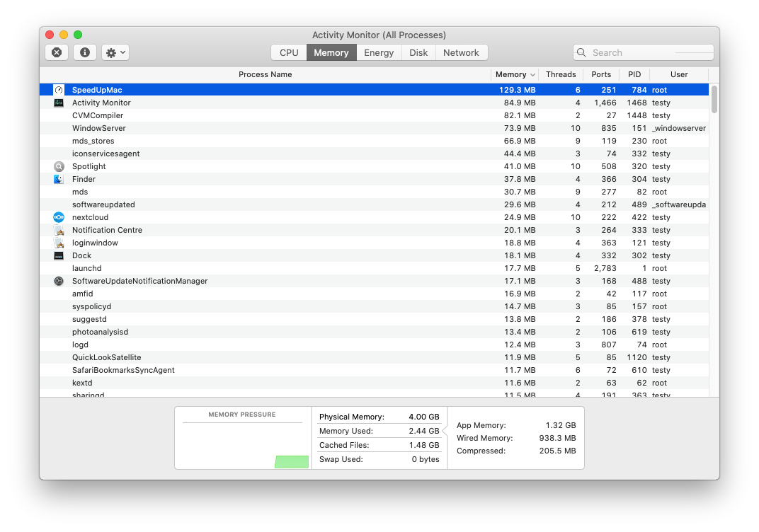Viewport: 759px width, 532px height.
Task: Switch to the CPU tab
Action: coord(288,52)
